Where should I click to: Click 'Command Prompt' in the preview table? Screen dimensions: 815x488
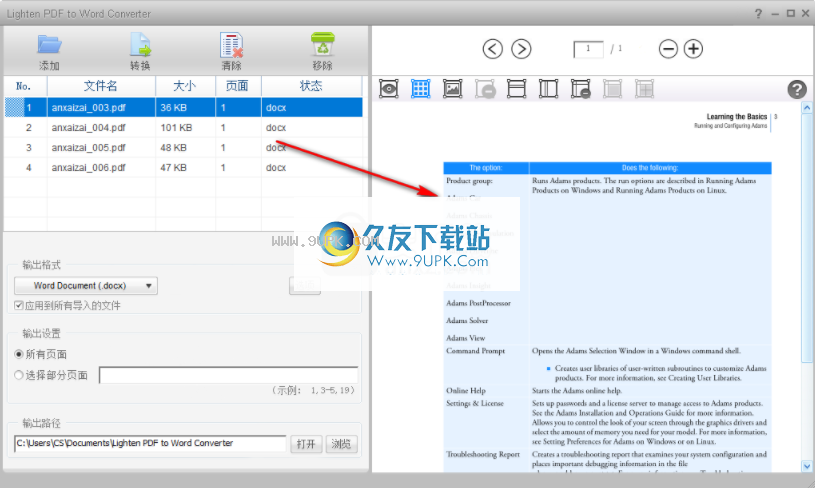tap(476, 351)
